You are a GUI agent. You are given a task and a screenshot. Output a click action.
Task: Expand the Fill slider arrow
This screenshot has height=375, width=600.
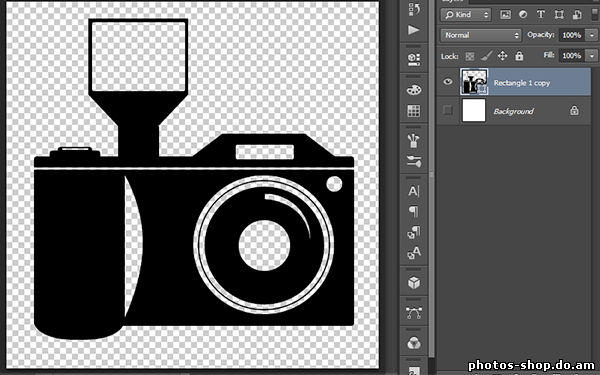(x=592, y=56)
